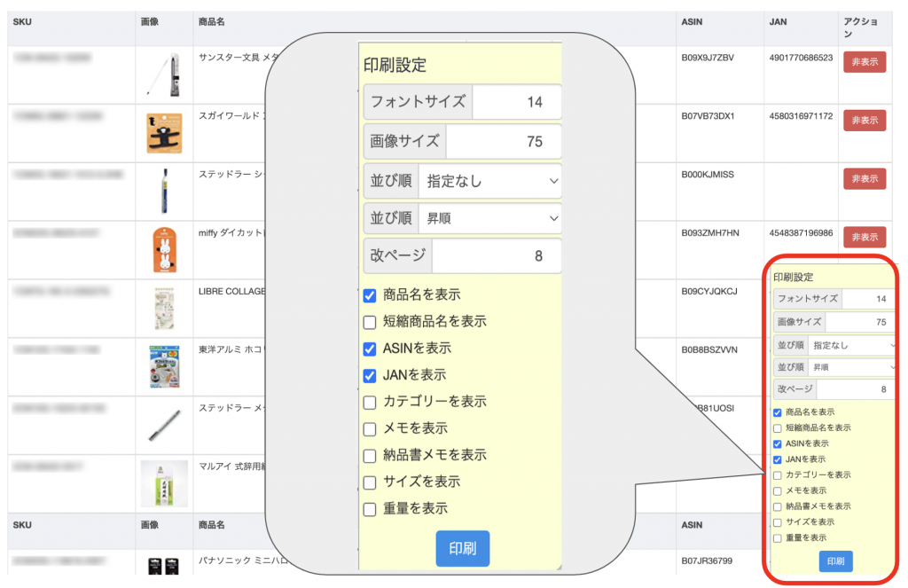908x588 pixels.
Task: Toggle JANを表示 in the small print panel
Action: pyautogui.click(x=777, y=459)
